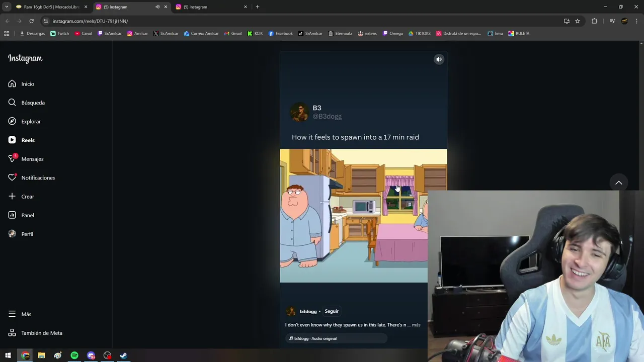This screenshot has width=644, height=362.
Task: Open Emu bookmark
Action: pyautogui.click(x=495, y=34)
